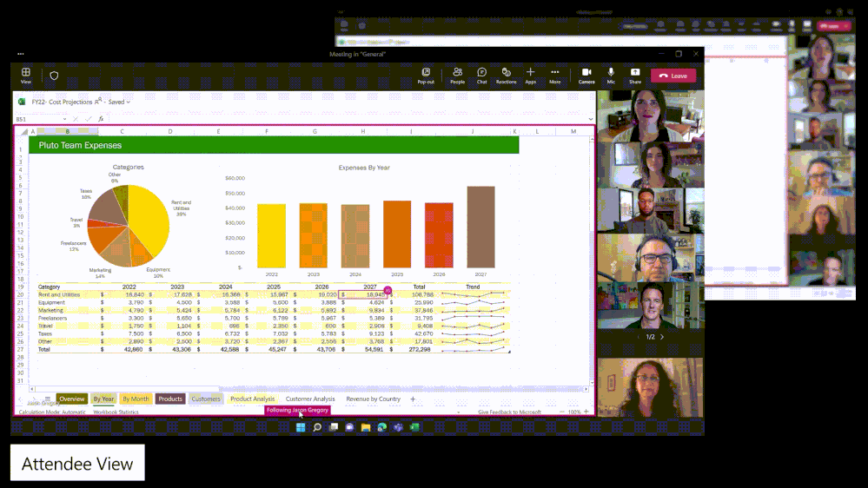Click the formula confirm checkmark icon
Screen dimensions: 868x488
point(89,119)
